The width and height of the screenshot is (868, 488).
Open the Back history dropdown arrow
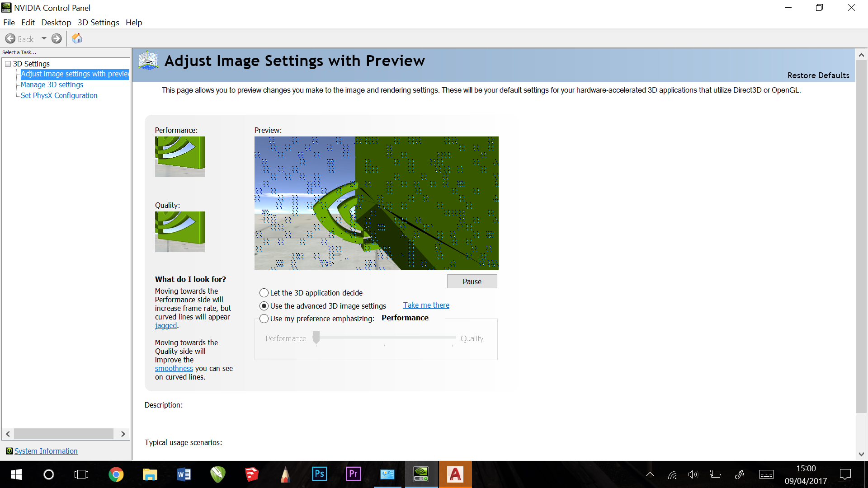coord(44,39)
